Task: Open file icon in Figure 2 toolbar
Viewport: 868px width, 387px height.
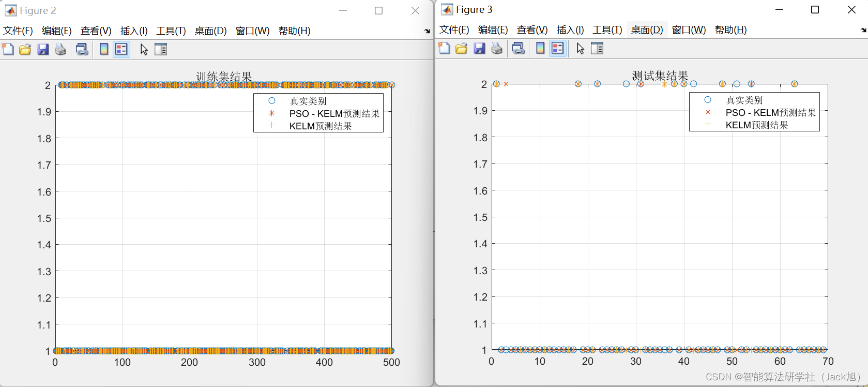Action: tap(25, 49)
